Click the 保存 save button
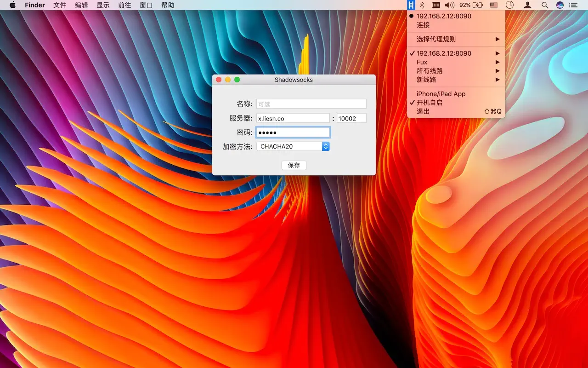 click(x=294, y=165)
